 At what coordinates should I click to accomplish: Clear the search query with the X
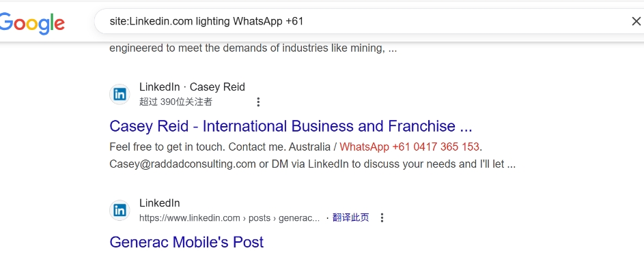pyautogui.click(x=636, y=21)
